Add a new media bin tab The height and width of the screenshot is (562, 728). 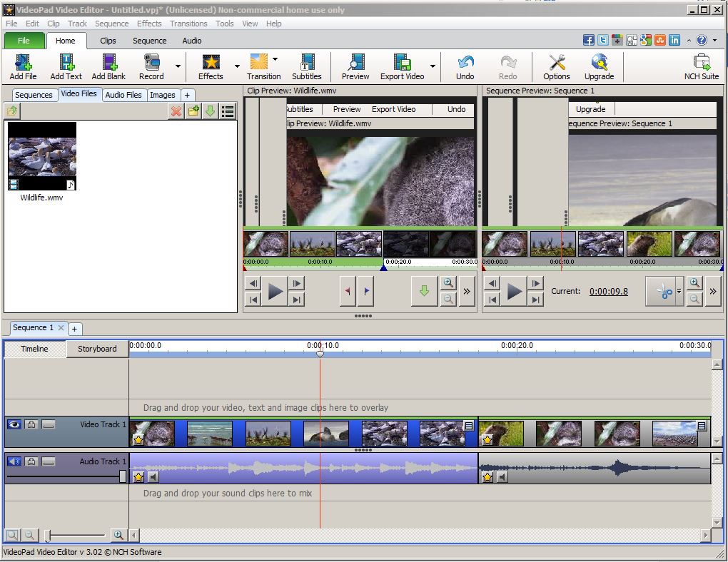click(187, 95)
